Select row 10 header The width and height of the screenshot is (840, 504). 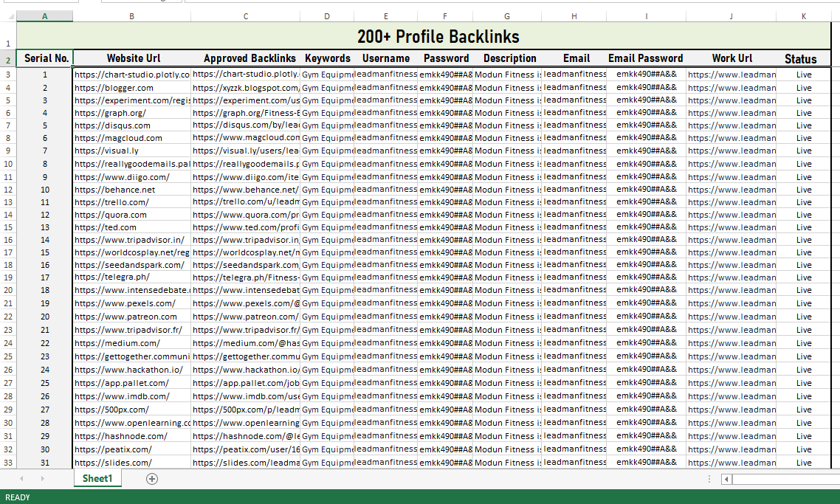tap(8, 164)
